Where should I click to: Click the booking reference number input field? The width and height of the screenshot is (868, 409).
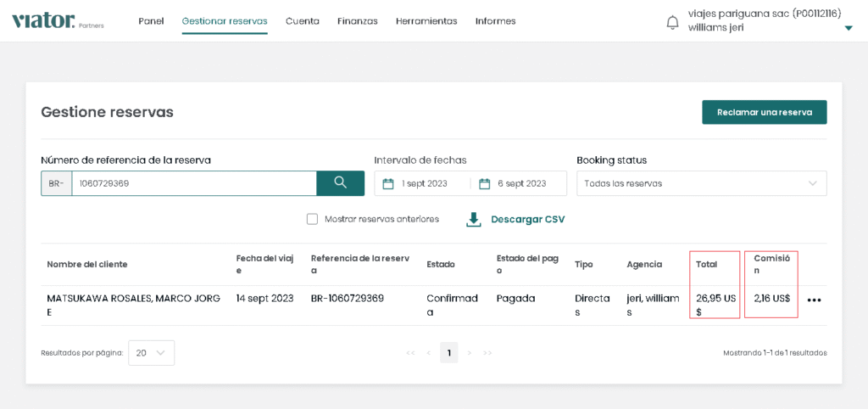pos(194,183)
